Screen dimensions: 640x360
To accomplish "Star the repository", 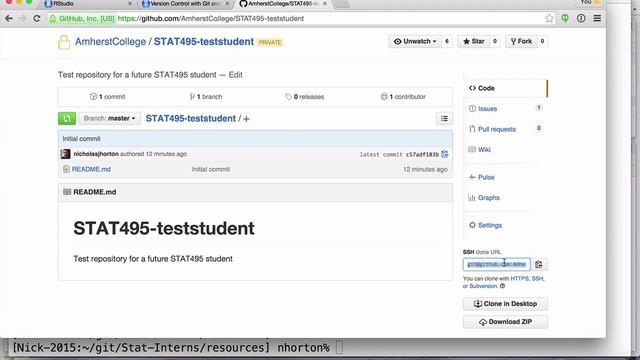I will 473,41.
